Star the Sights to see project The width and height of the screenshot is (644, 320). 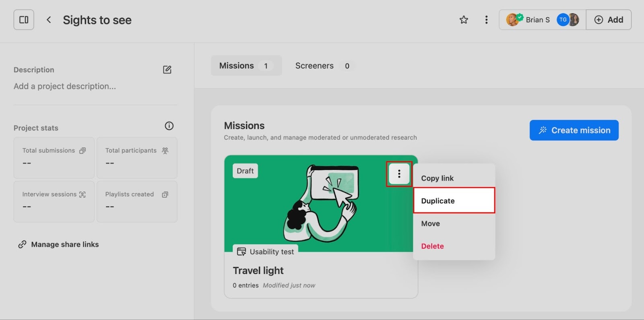464,20
